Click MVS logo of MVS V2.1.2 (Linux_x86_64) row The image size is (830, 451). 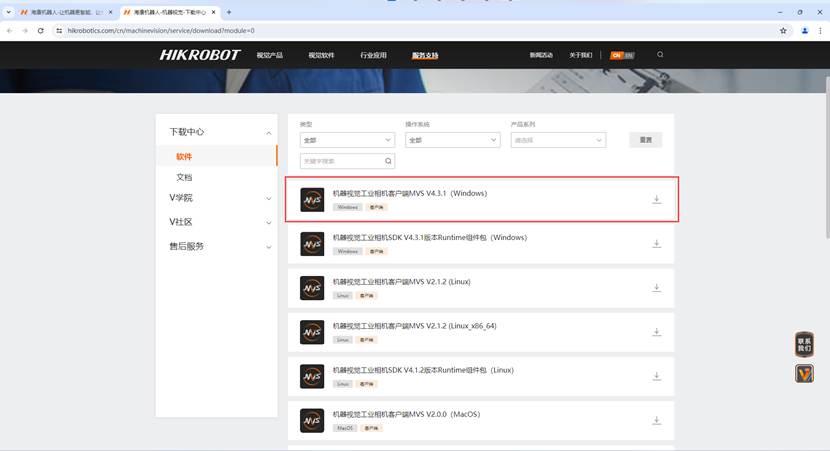tap(312, 332)
